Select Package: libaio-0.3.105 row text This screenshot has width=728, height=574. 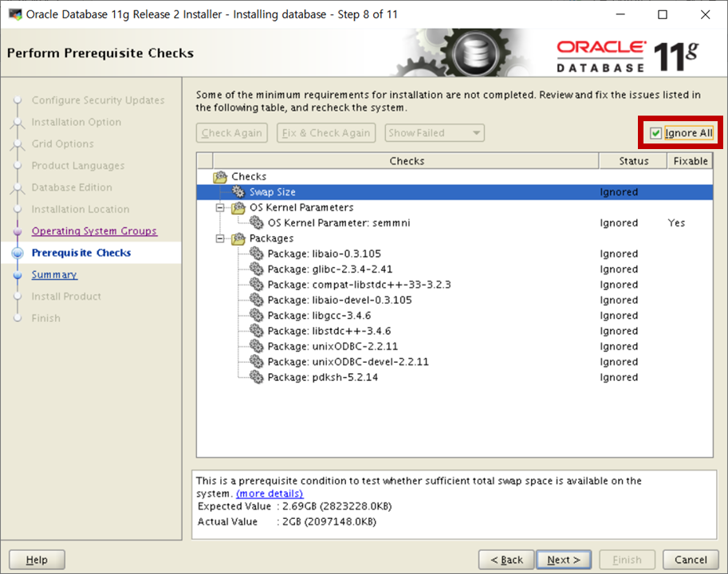point(324,254)
